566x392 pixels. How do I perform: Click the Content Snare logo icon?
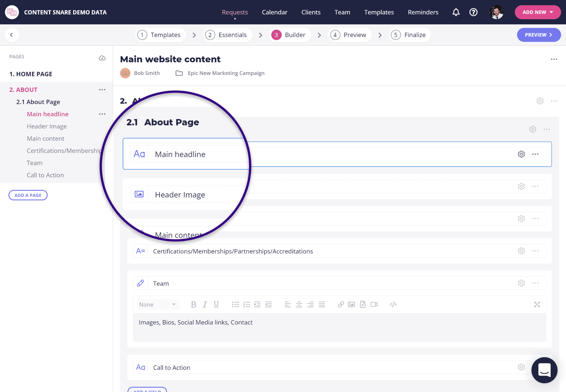12,12
